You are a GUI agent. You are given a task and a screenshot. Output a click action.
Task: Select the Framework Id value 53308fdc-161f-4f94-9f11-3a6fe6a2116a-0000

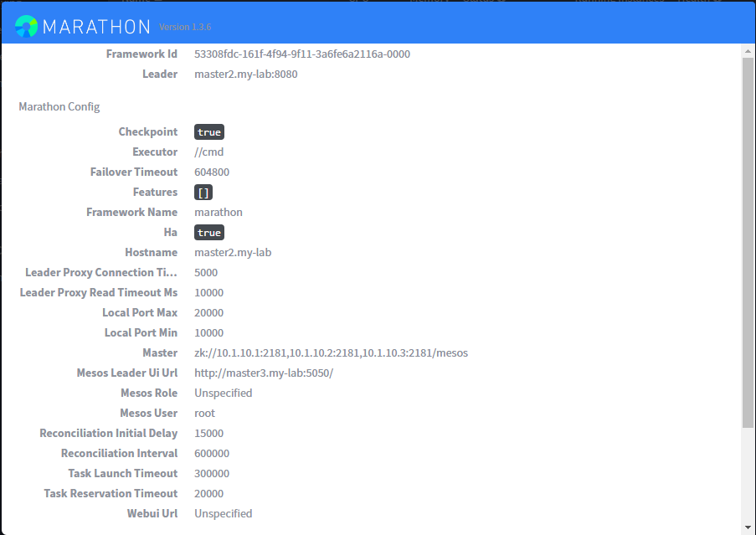click(302, 54)
